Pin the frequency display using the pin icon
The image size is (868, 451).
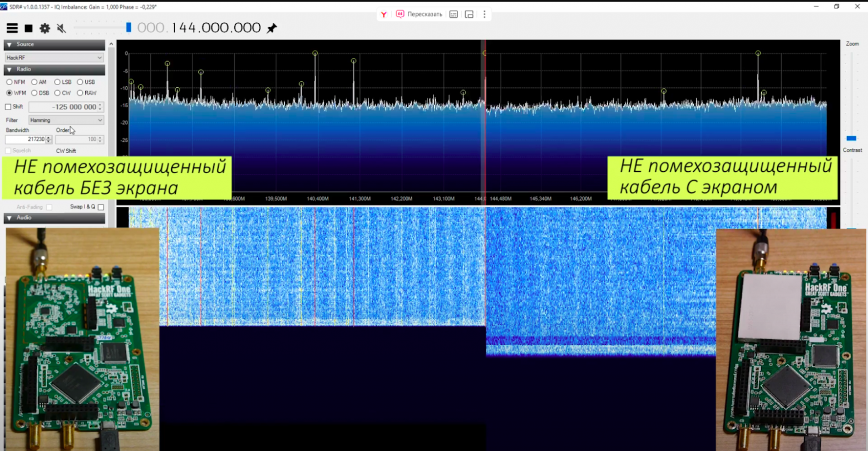pos(272,27)
